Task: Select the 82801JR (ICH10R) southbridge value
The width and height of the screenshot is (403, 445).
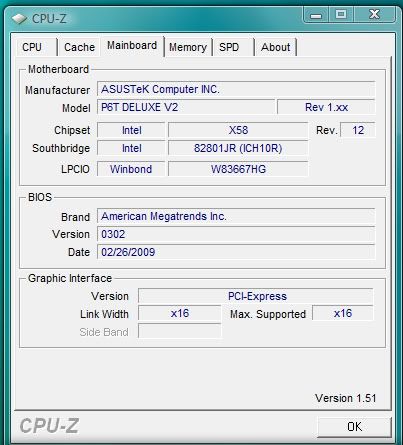Action: (238, 148)
